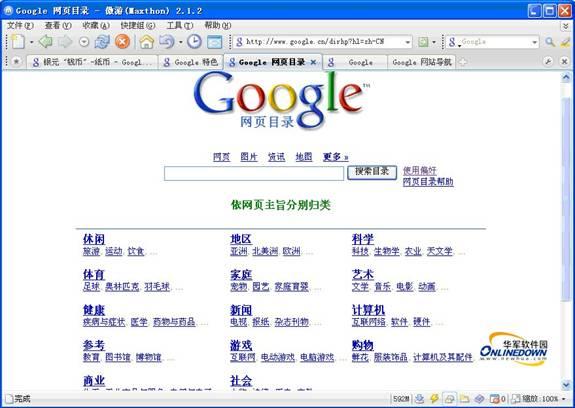Open the 游戏 category link
The height and width of the screenshot is (408, 575).
241,345
